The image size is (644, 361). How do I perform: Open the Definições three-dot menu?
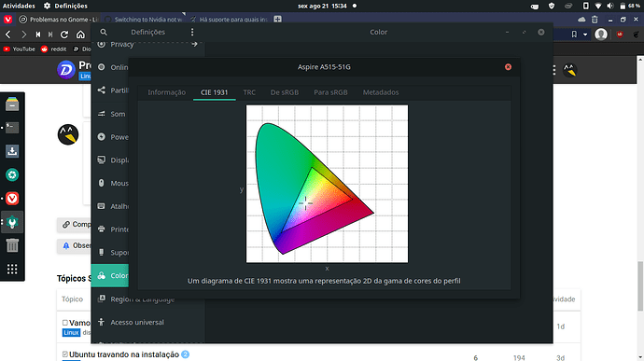point(192,32)
